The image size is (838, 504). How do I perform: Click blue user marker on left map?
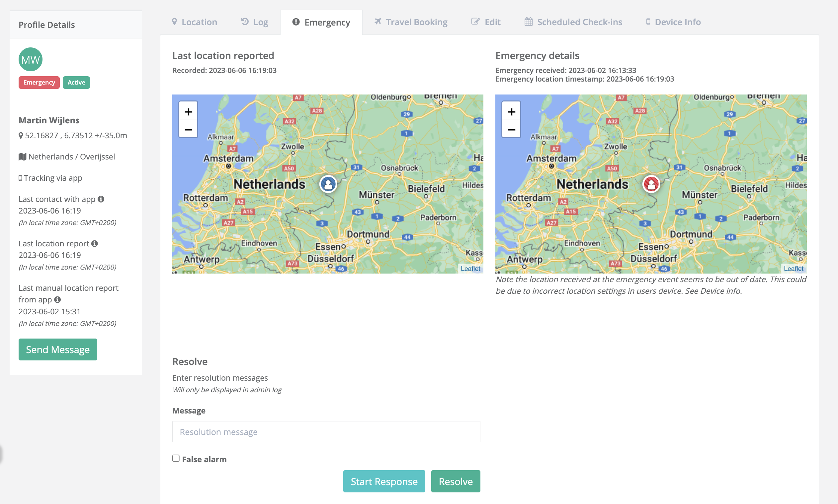click(x=328, y=184)
